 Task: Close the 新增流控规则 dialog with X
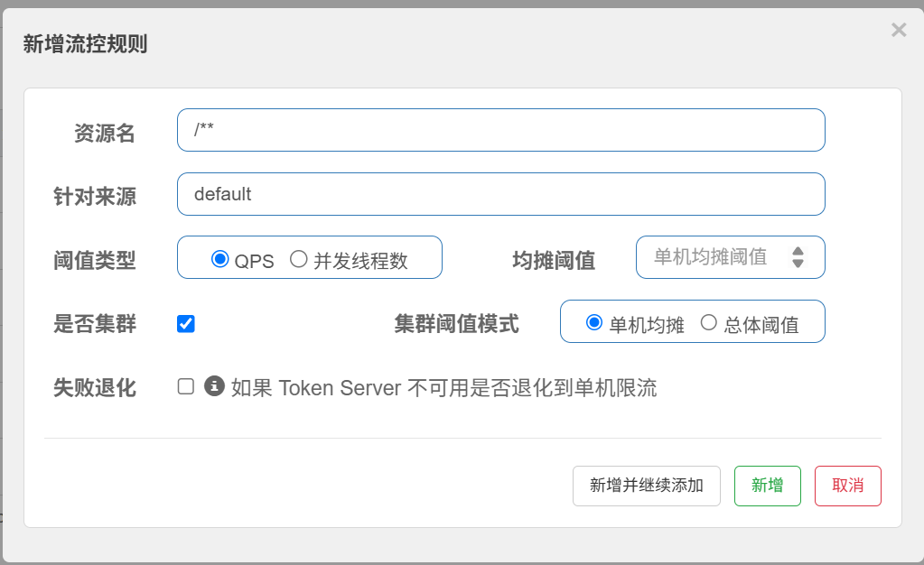898,31
